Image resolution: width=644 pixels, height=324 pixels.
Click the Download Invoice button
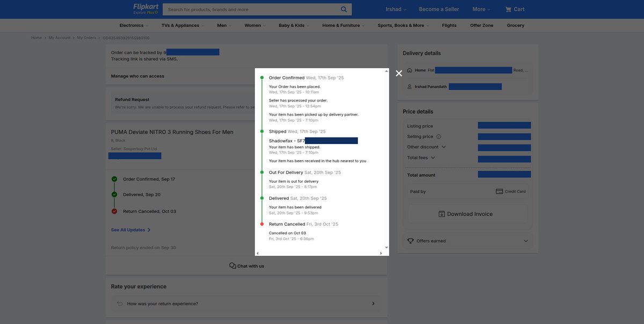[x=468, y=214]
